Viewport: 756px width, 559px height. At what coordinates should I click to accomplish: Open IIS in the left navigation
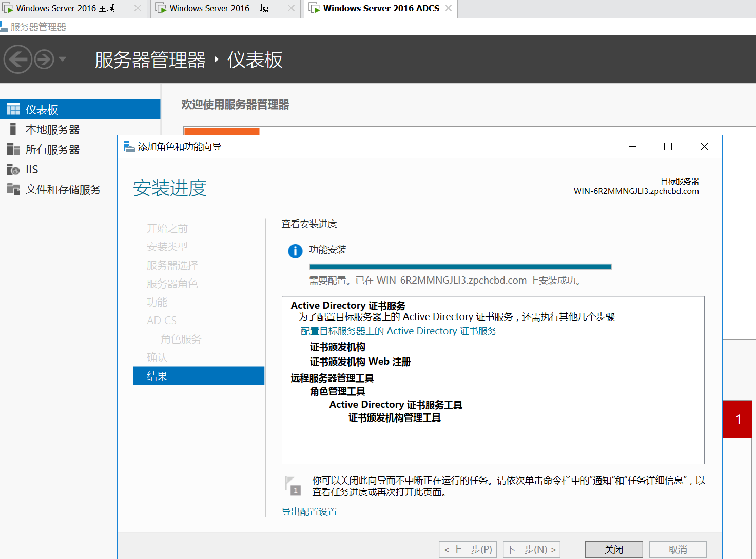click(x=80, y=170)
